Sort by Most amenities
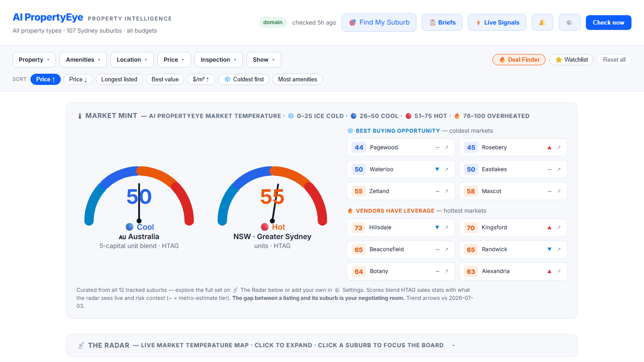The width and height of the screenshot is (644, 362). (x=297, y=79)
